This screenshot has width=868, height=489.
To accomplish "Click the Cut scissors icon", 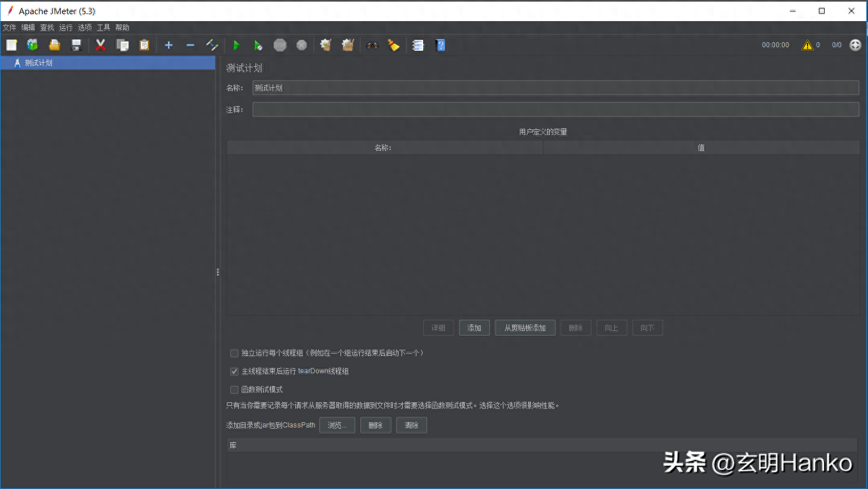I will click(x=100, y=45).
